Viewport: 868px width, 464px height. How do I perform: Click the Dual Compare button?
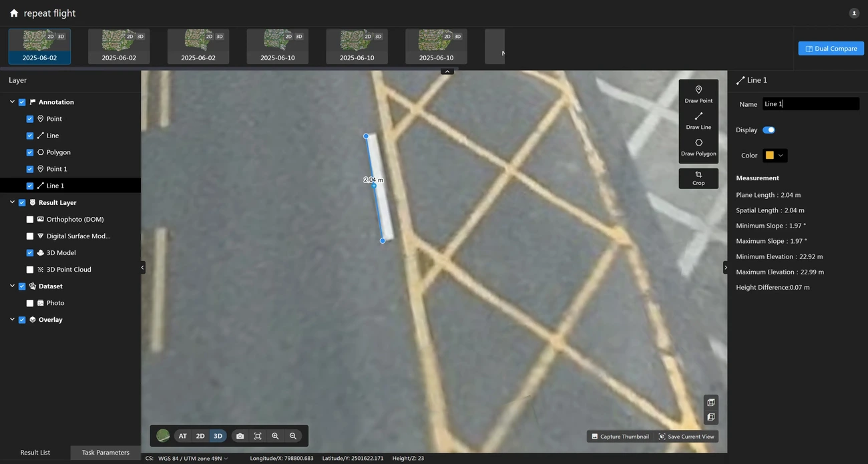coord(831,49)
